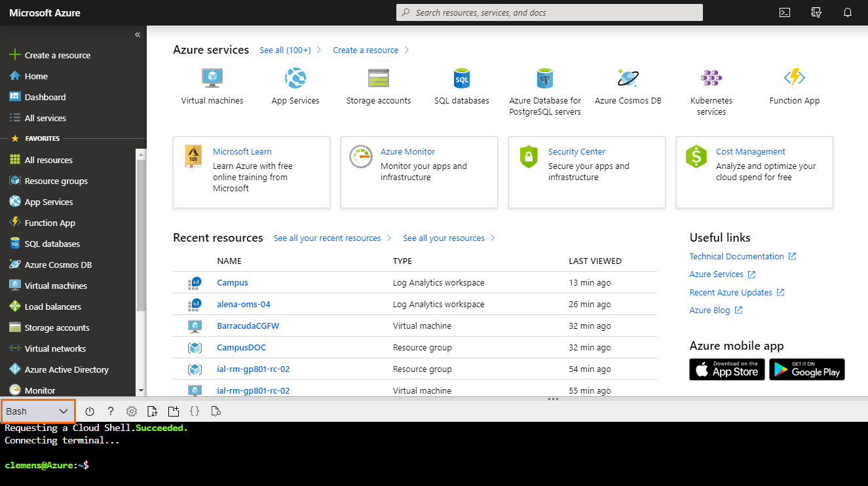
Task: Collapse the left sidebar with double chevron
Action: pyautogui.click(x=138, y=35)
